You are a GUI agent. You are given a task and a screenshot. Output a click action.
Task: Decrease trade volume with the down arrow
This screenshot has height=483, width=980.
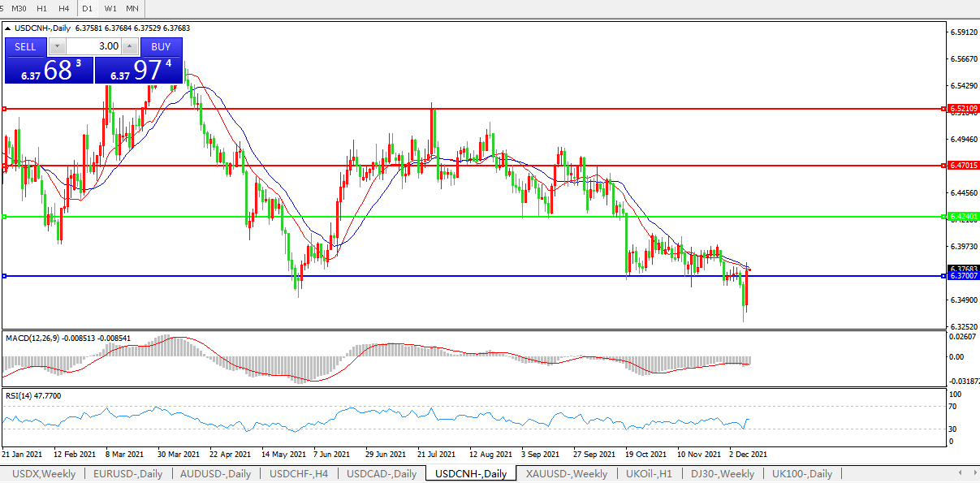[x=58, y=46]
